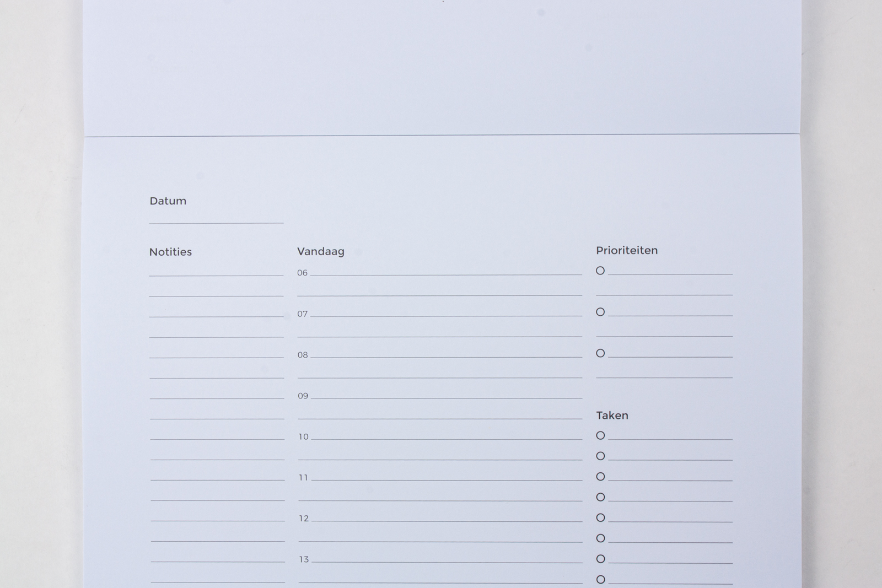Select the writing line beside 09
Viewport: 882px width, 588px height.
(447, 398)
